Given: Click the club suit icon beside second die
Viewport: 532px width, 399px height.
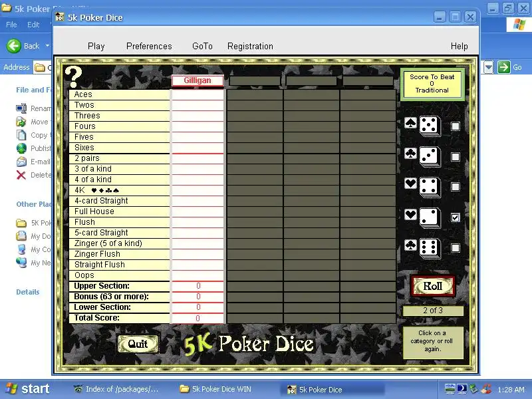Looking at the screenshot, I should (x=410, y=153).
